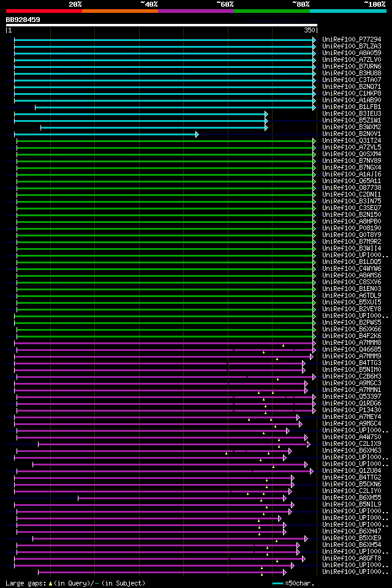Choose the UniRef100_B6XH47 entry
Viewport: 392px width, 588px height.
352,532
